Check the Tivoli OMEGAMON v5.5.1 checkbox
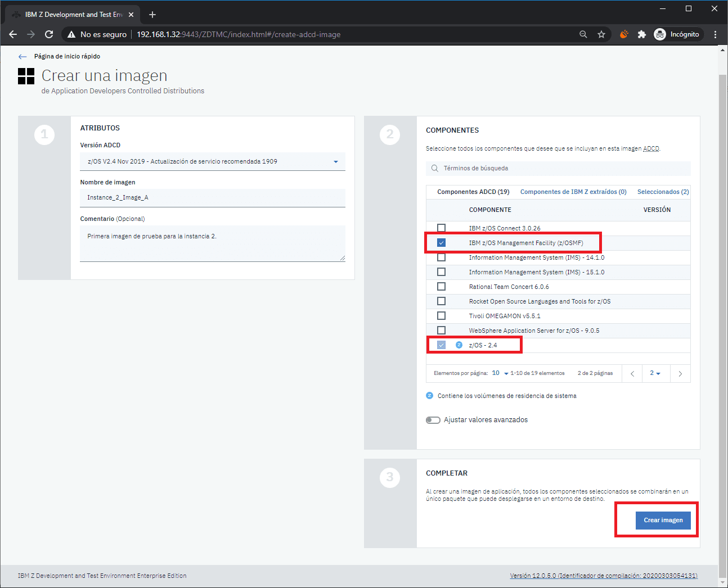 click(442, 316)
